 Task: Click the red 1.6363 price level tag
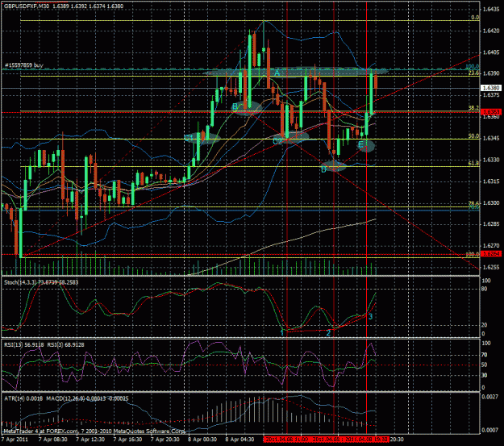(x=491, y=112)
